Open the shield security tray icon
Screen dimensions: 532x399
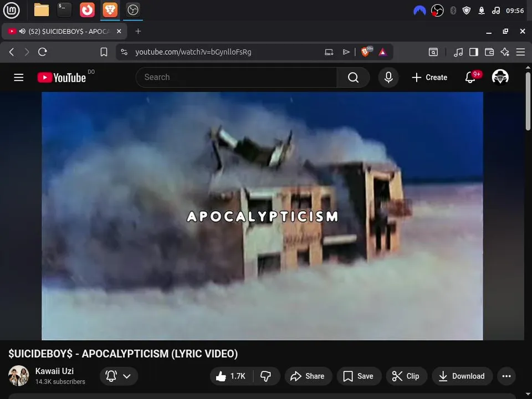tap(467, 11)
